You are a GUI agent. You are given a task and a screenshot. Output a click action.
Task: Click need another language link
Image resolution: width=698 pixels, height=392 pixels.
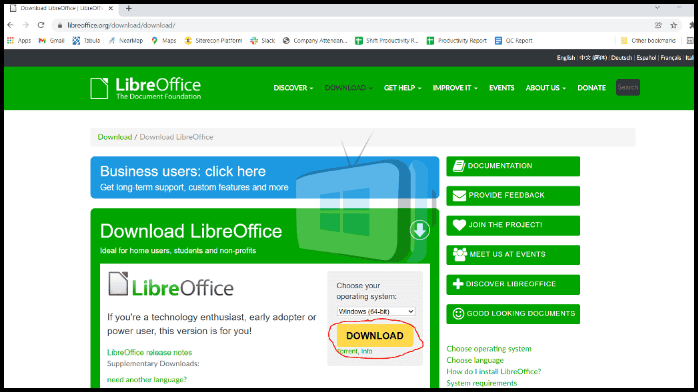(x=147, y=380)
